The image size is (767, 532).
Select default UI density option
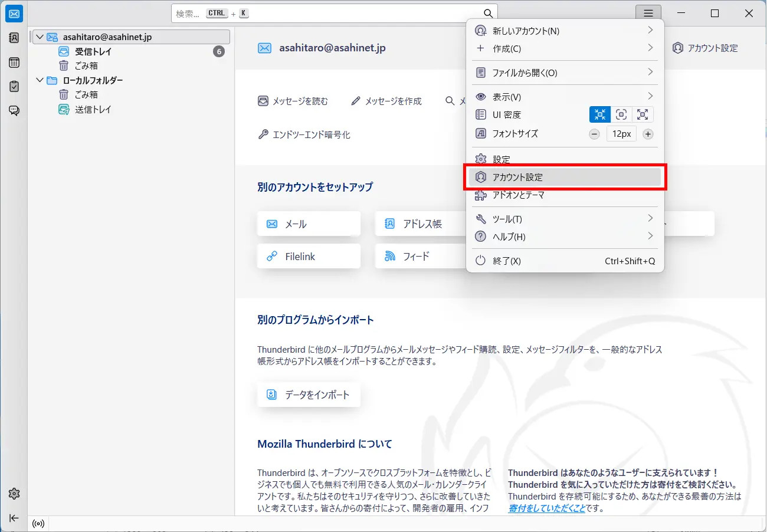pos(621,115)
